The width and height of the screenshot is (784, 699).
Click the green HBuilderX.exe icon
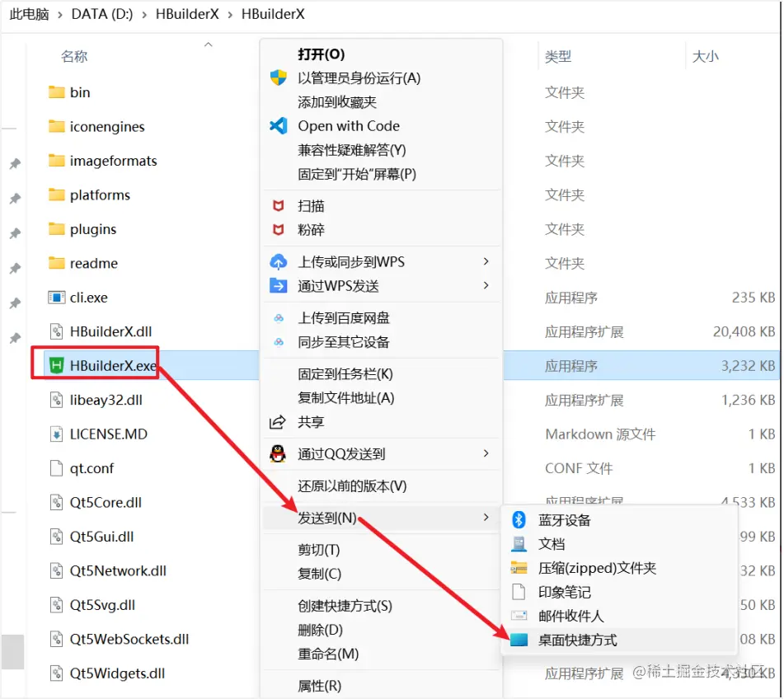click(57, 365)
